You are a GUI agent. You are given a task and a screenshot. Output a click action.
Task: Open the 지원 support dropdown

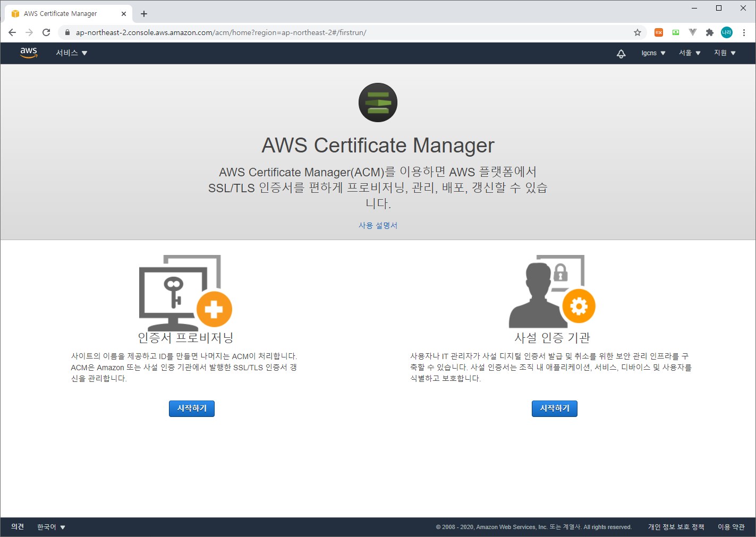(725, 53)
